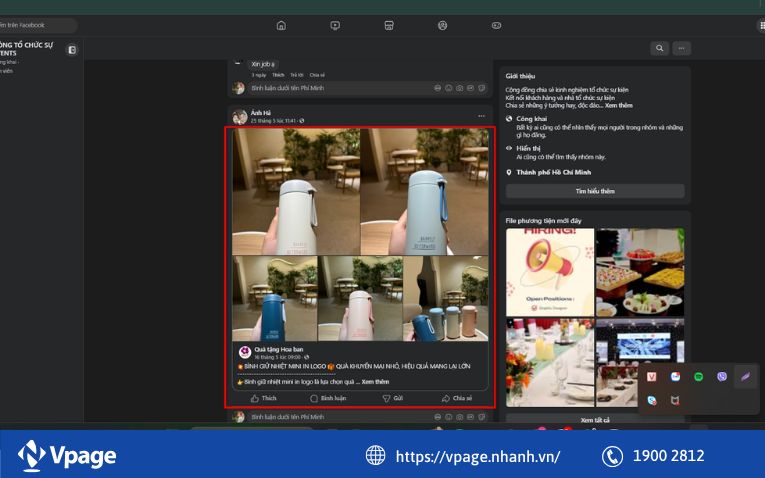
Task: Open the Hiring megaphone media thumbnail
Action: point(550,272)
